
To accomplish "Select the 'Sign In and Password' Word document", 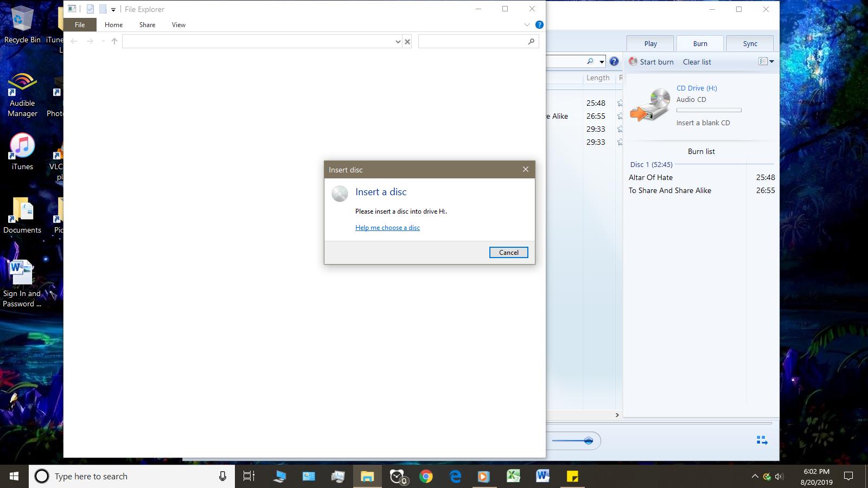I will [22, 284].
